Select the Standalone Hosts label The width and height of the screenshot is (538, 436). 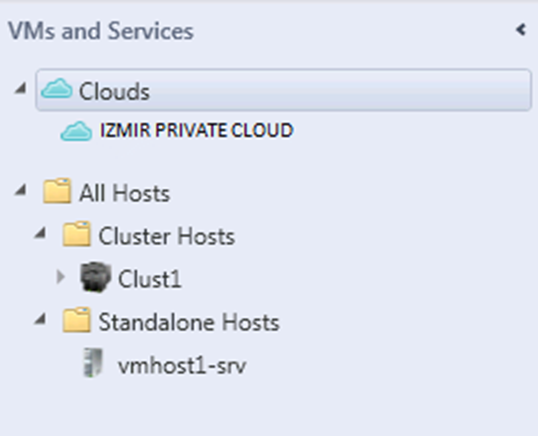point(189,322)
